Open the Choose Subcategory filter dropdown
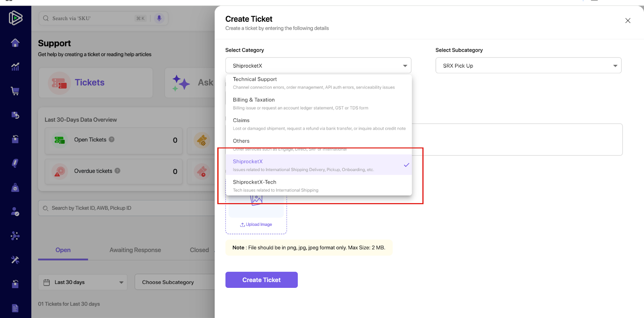This screenshot has width=644, height=318. (175, 282)
